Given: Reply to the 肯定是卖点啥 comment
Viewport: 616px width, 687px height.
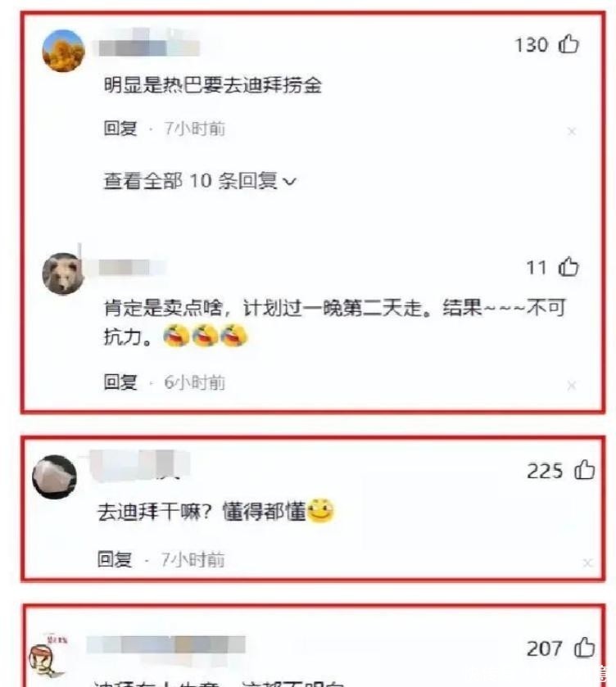Looking at the screenshot, I should pos(120,382).
